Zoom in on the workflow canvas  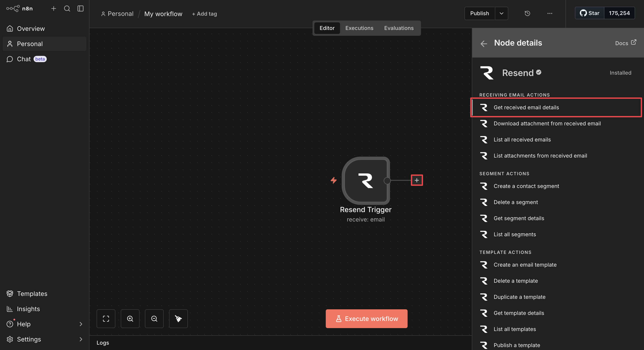coord(130,318)
